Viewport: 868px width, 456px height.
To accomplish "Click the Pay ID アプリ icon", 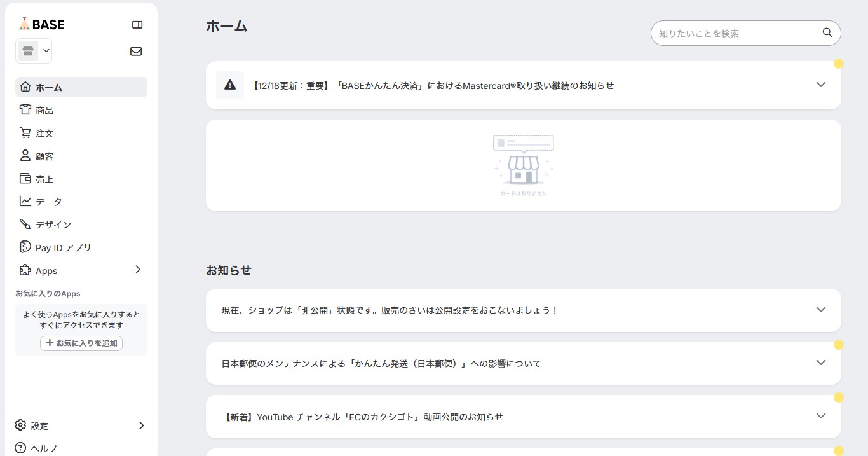I will point(25,247).
